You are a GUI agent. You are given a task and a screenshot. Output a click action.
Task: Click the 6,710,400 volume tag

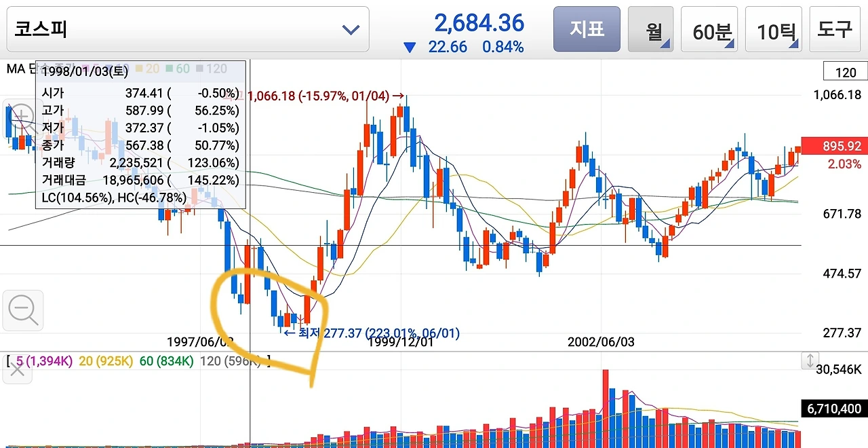(834, 409)
